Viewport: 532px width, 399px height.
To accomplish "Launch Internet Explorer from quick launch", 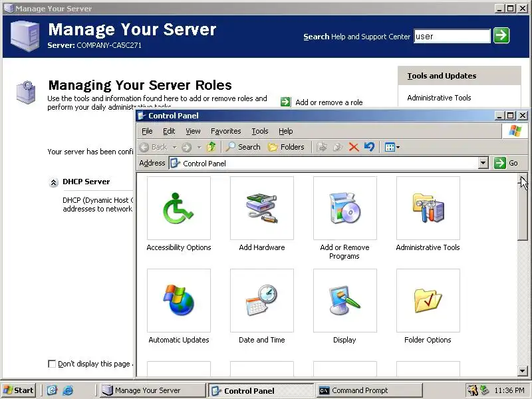I will pyautogui.click(x=68, y=390).
